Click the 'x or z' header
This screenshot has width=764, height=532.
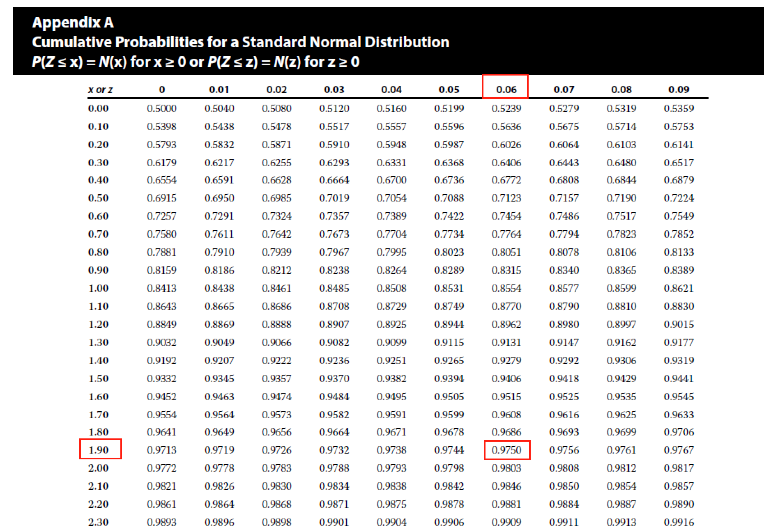tap(100, 89)
